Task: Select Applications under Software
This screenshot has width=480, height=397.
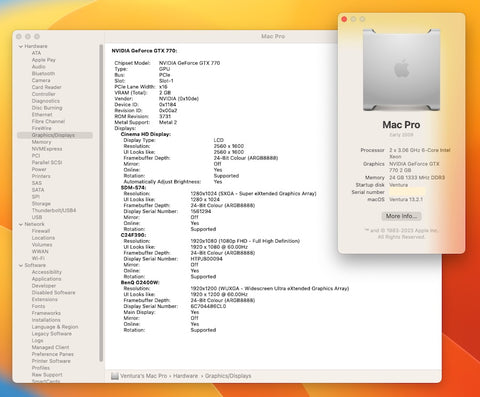Action: tap(46, 279)
